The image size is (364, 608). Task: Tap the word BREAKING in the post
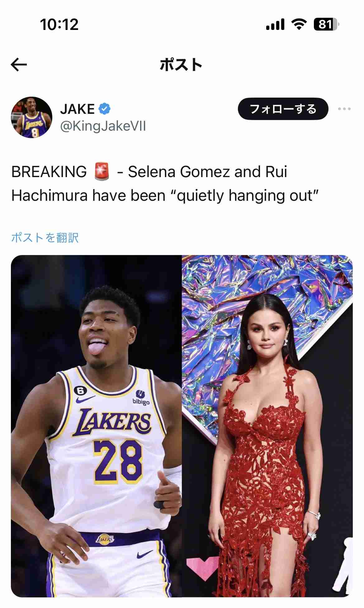coord(49,171)
